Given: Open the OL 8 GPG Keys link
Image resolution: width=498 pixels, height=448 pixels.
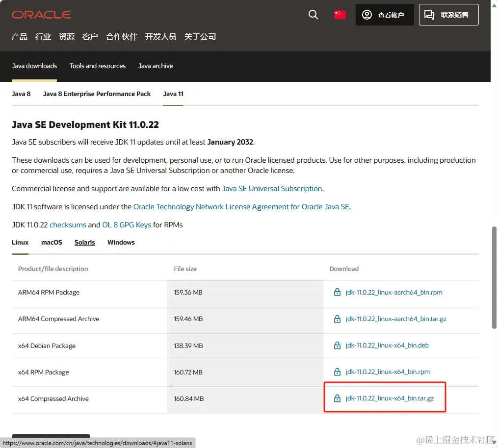Looking at the screenshot, I should [127, 225].
